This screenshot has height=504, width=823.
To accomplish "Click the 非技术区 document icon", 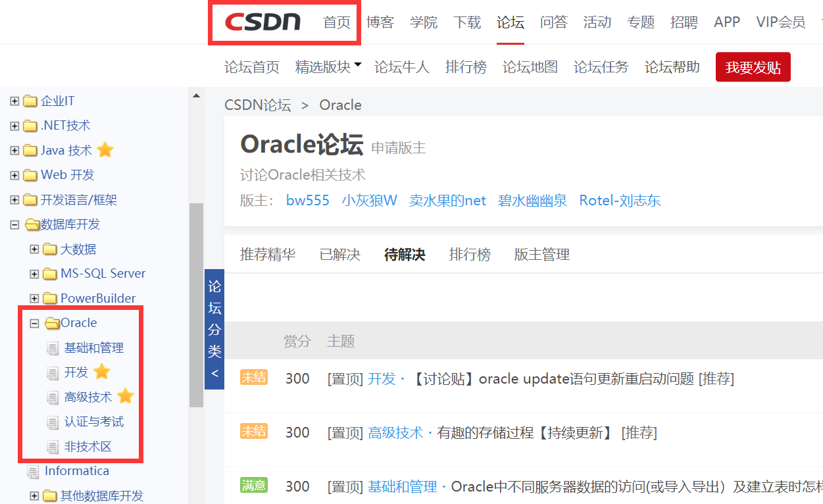I will click(x=53, y=447).
